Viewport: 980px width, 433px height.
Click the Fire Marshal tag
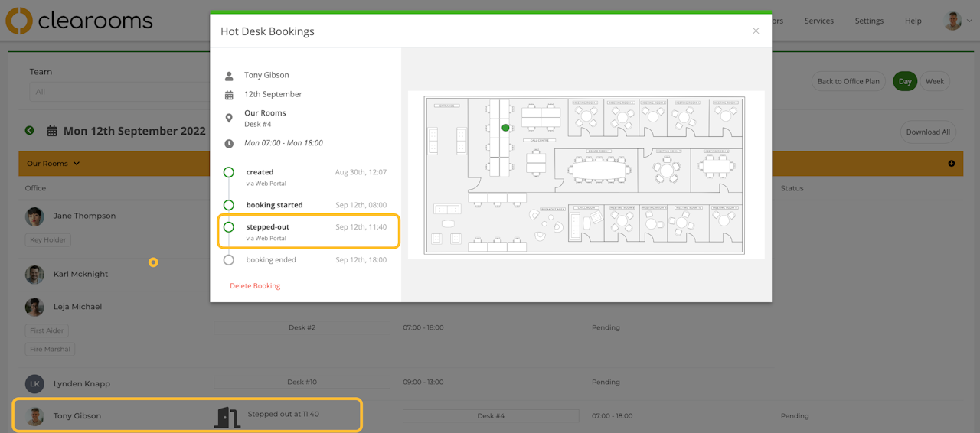[x=50, y=349]
